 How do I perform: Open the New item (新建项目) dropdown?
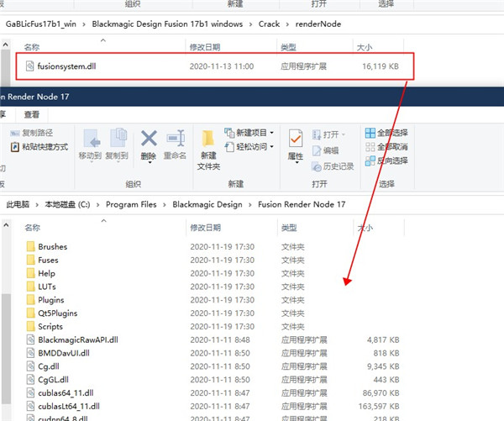pyautogui.click(x=250, y=133)
